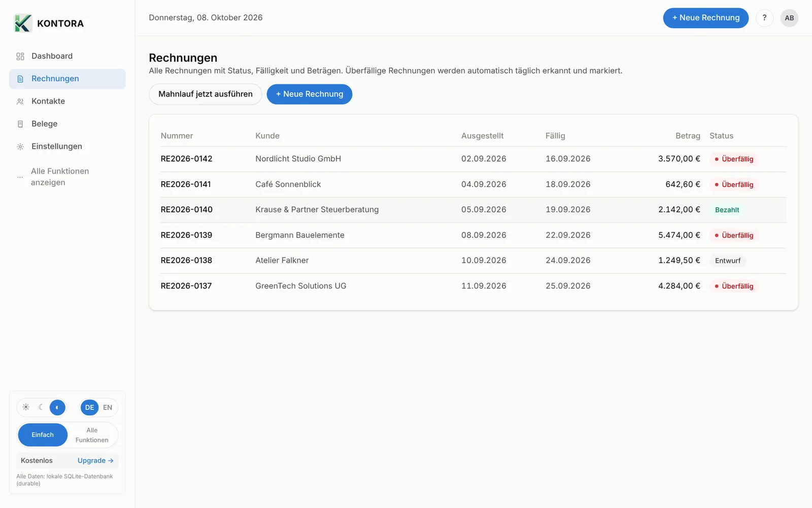Open invoice RE2026-0137
Screen dimensions: 812x508
[x=186, y=286]
